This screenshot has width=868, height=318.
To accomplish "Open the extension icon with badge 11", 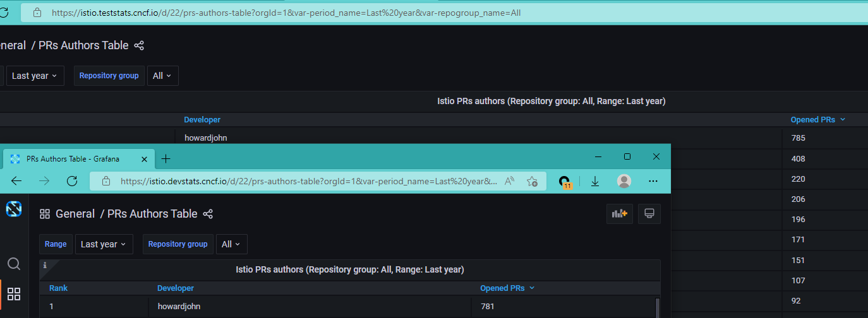I will click(x=565, y=182).
